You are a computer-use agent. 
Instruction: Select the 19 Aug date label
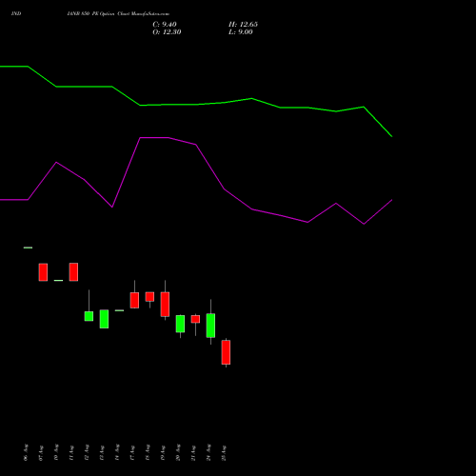(163, 452)
